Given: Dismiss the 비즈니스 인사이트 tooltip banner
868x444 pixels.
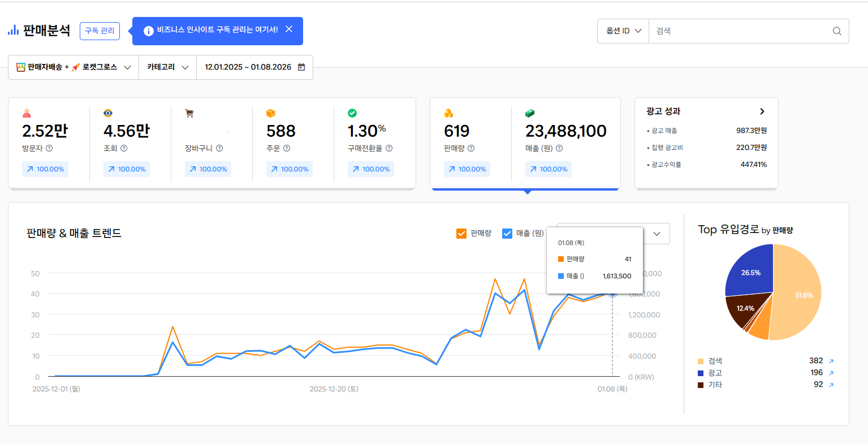Looking at the screenshot, I should coord(289,29).
